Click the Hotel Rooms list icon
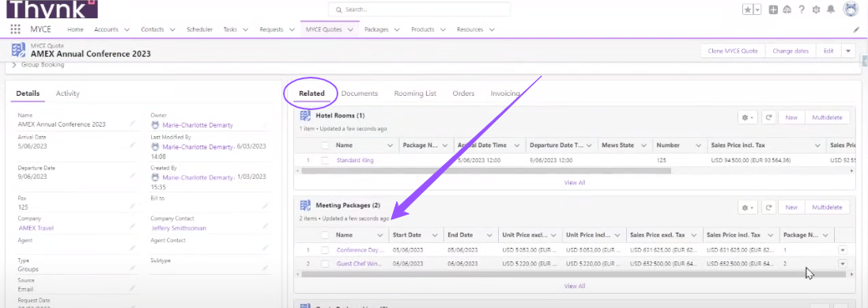 (305, 116)
